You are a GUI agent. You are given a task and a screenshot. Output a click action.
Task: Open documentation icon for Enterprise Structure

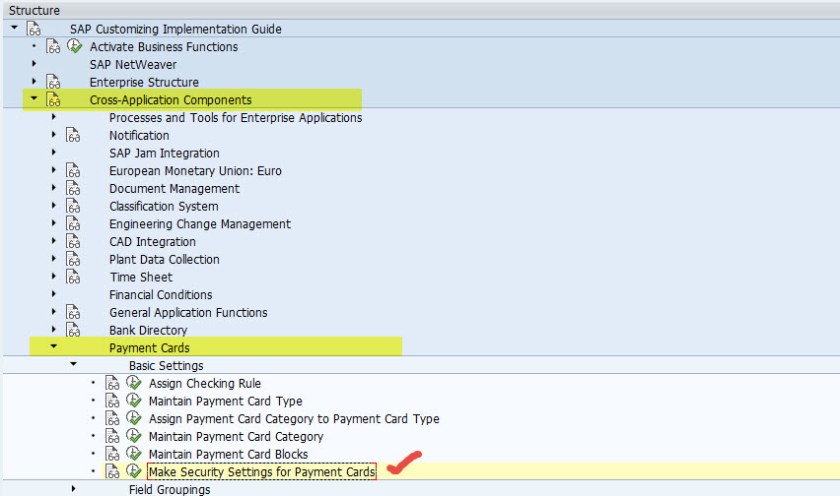[x=52, y=82]
